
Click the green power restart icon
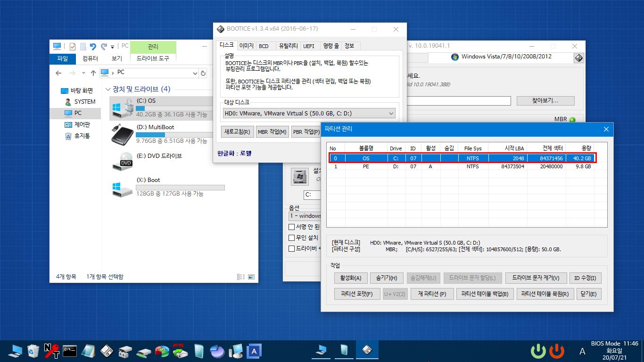(538, 351)
